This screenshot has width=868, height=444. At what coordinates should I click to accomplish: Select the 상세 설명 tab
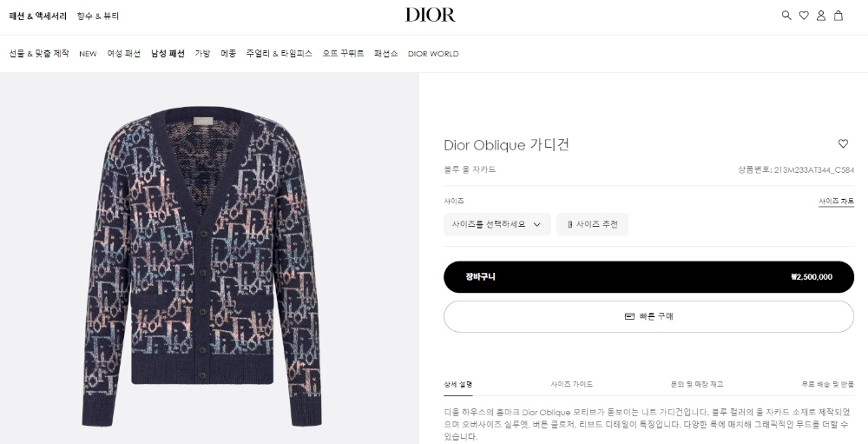[x=457, y=384]
